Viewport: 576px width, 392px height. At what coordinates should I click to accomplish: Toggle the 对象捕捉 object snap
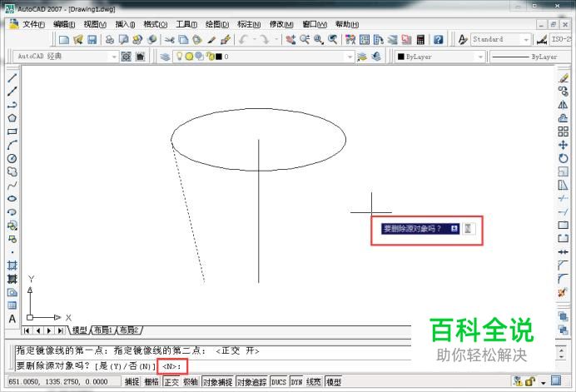(218, 382)
